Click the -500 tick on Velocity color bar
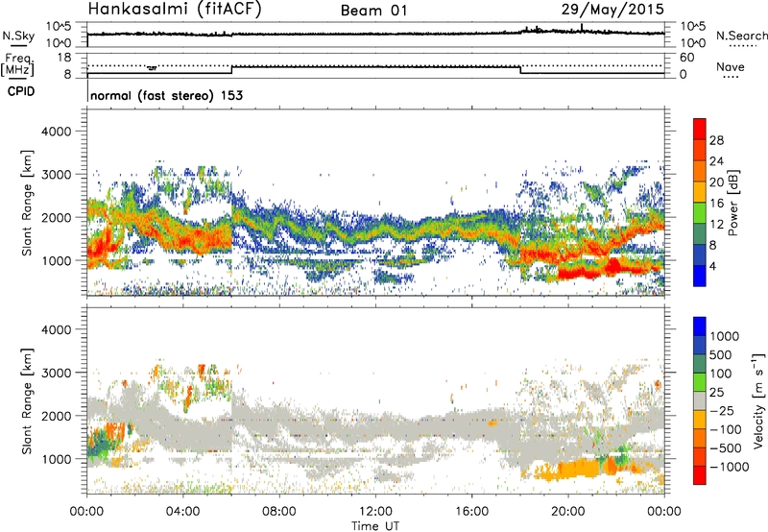 pos(726,447)
